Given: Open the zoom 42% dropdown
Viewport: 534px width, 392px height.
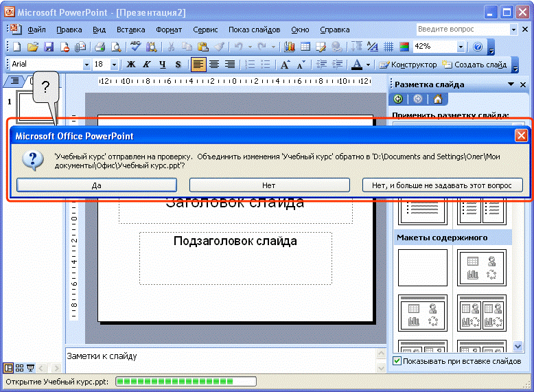Looking at the screenshot, I should click(461, 47).
